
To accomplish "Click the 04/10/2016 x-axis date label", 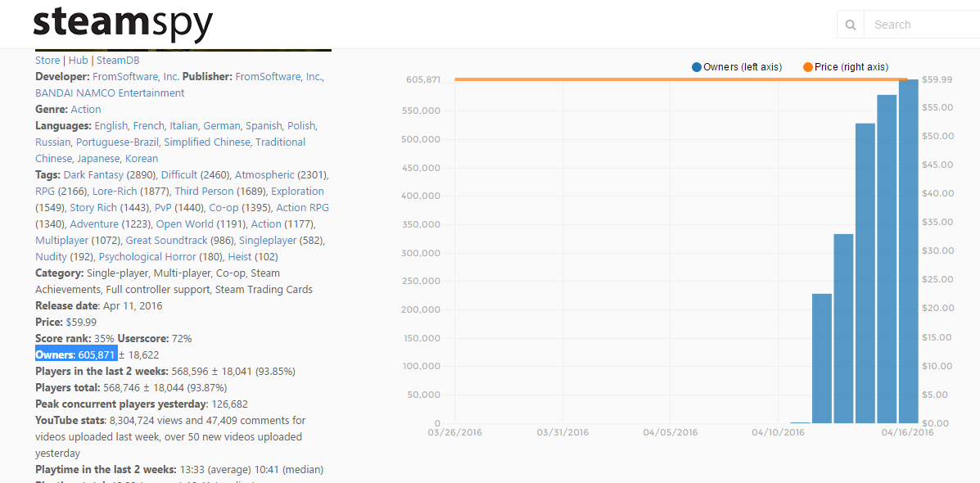I will click(778, 431).
